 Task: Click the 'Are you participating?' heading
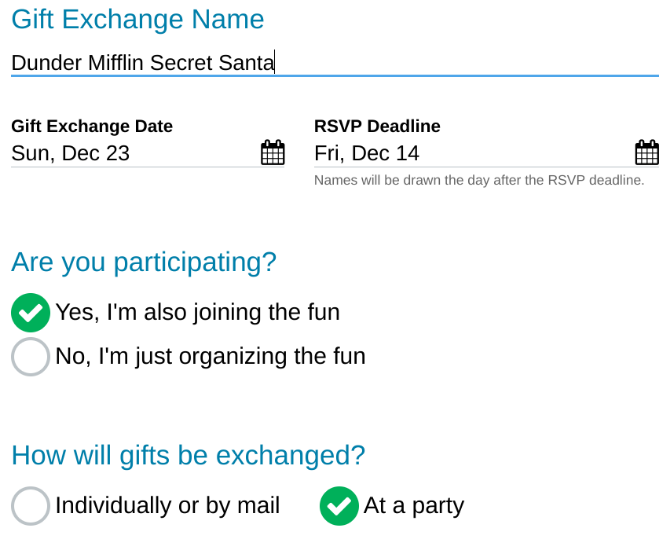(x=144, y=262)
